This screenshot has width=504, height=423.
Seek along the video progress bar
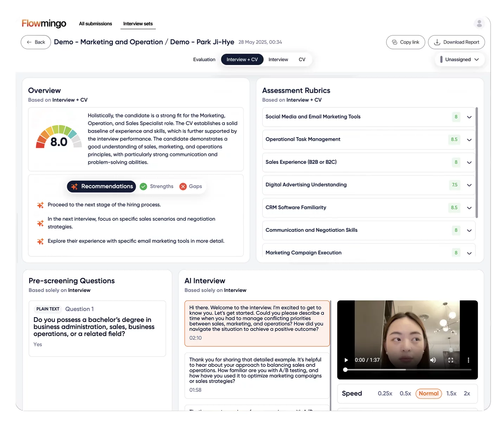point(407,370)
